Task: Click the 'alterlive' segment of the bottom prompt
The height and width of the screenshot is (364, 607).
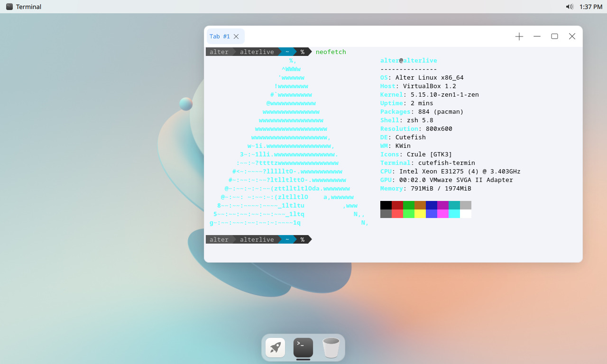Action: 257,239
